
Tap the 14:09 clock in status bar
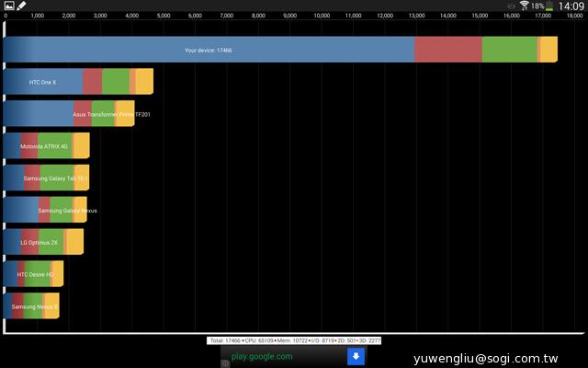coord(571,6)
